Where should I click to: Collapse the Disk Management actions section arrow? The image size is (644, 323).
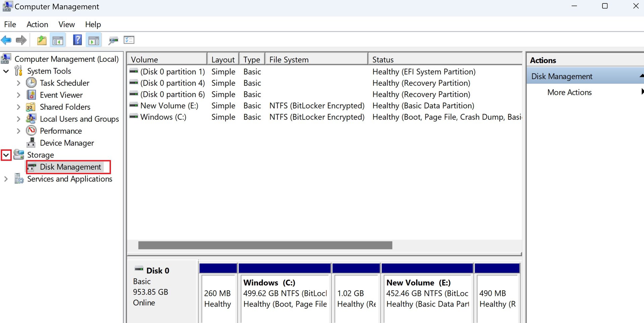click(641, 76)
